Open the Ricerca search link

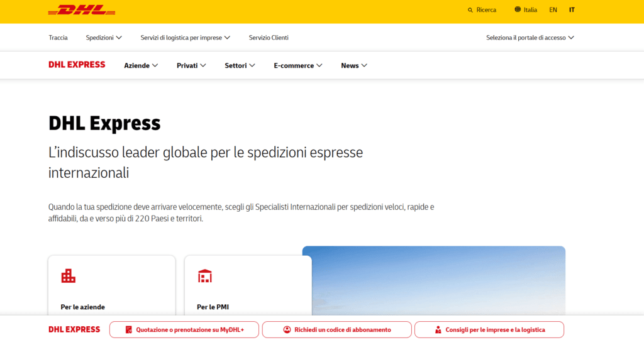[x=482, y=10]
